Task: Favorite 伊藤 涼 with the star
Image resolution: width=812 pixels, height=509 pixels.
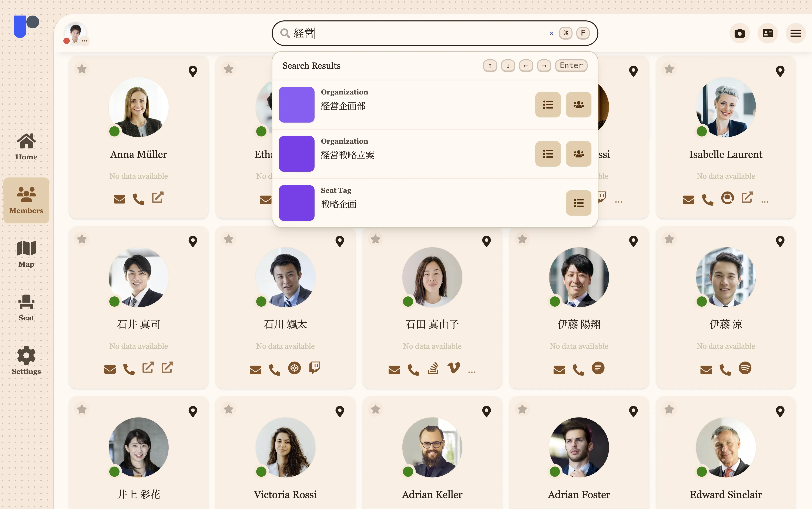Action: click(x=669, y=239)
